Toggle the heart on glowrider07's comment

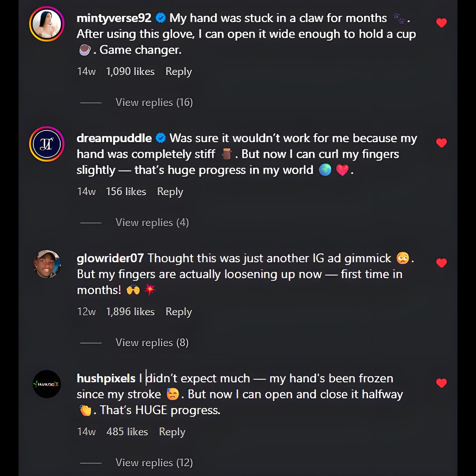tap(441, 263)
